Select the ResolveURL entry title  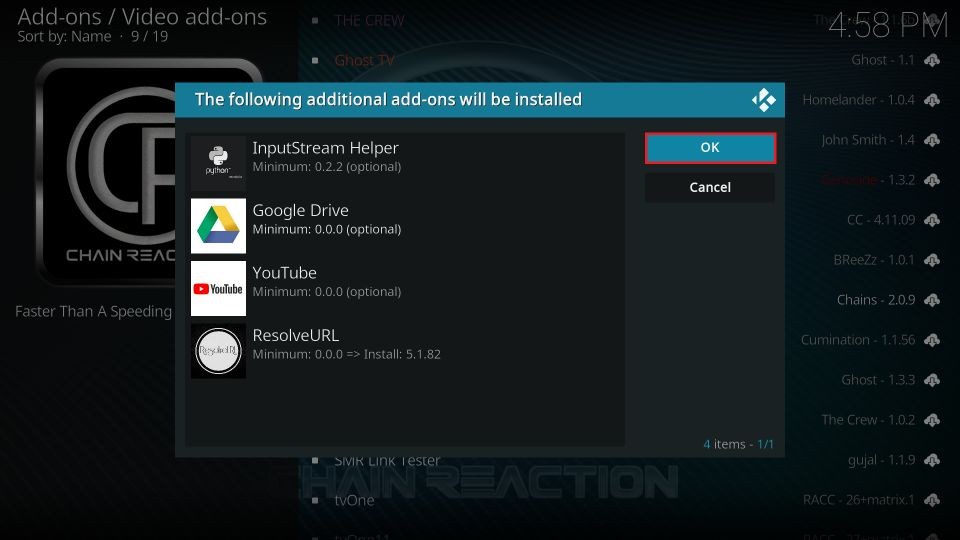point(296,336)
